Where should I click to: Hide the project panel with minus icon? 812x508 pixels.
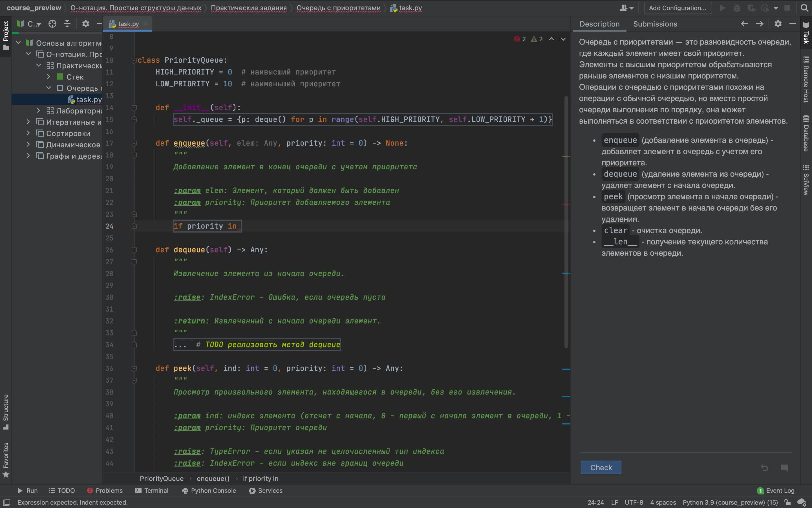[x=99, y=24]
